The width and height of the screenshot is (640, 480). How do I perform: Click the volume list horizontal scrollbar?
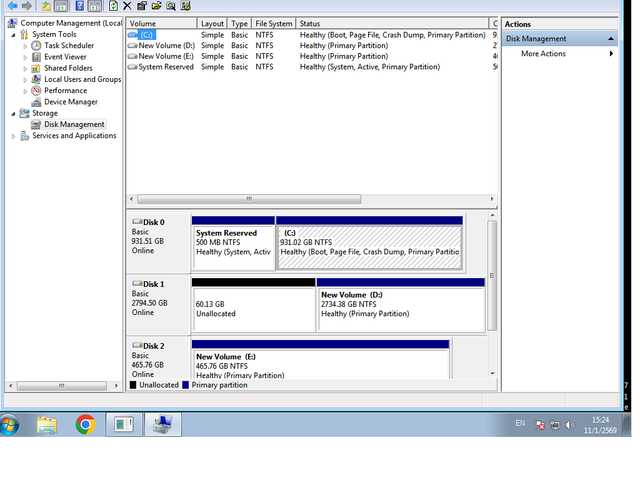pos(249,199)
